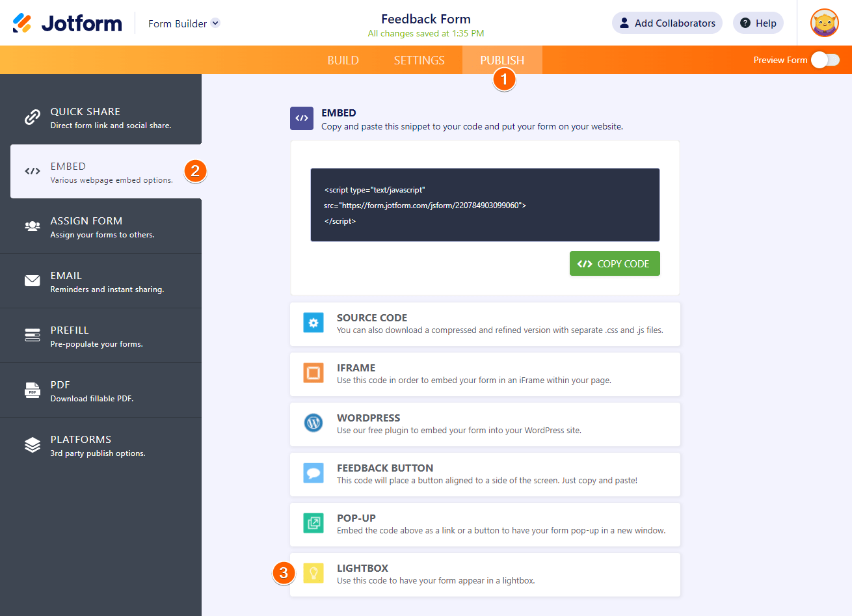Screen dimensions: 852x616
Task: Expand the WordPress embed option
Action: click(485, 424)
